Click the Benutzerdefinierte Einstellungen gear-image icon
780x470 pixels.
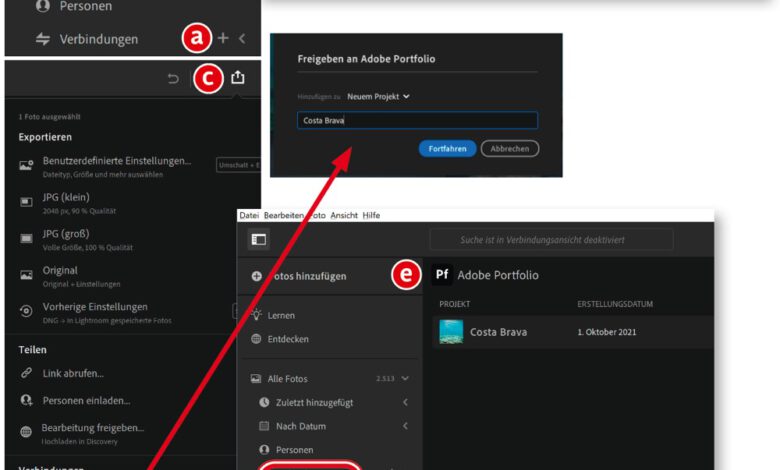tap(26, 165)
